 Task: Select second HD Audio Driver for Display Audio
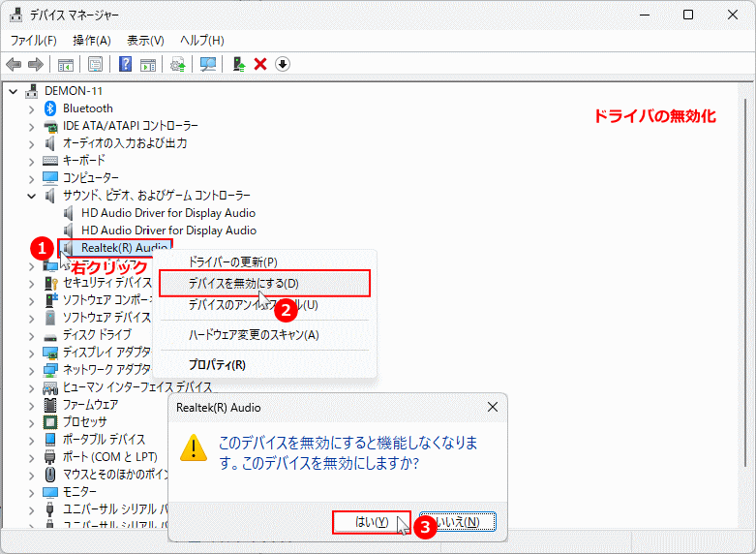[168, 231]
